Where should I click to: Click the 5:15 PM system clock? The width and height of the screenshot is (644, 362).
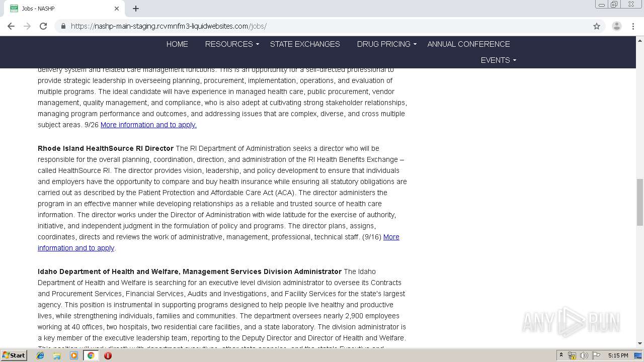tap(618, 355)
